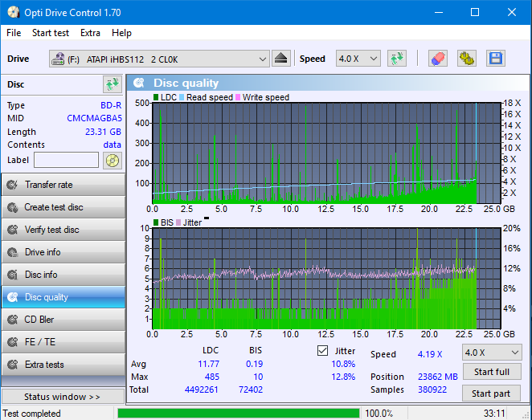Image resolution: width=532 pixels, height=420 pixels.
Task: Click the eraser icon in the toolbar
Action: 438,59
